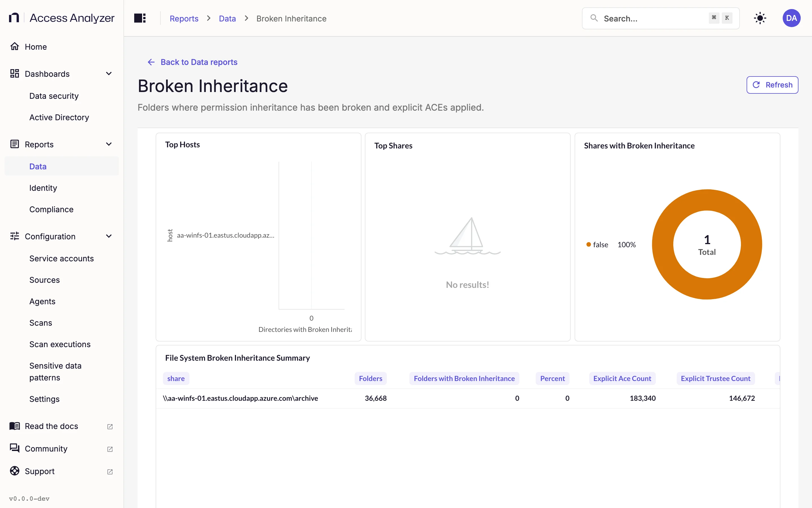Click the Home icon in sidebar
Image resolution: width=812 pixels, height=508 pixels.
(14, 46)
